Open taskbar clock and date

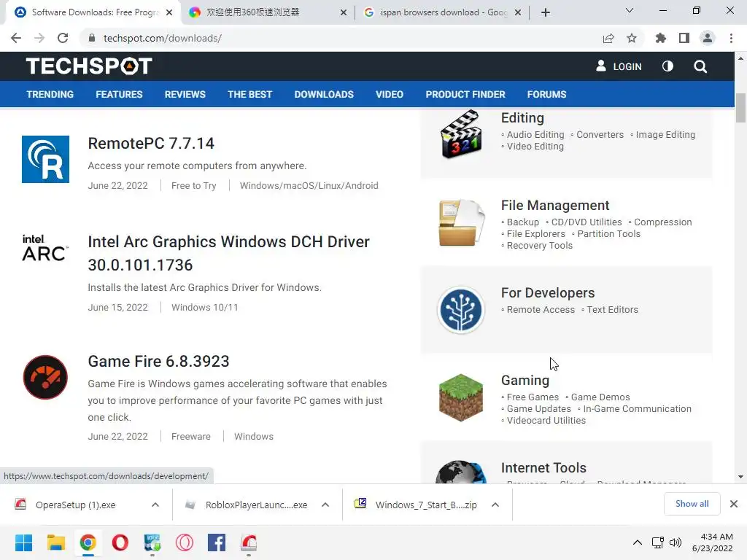click(x=712, y=542)
